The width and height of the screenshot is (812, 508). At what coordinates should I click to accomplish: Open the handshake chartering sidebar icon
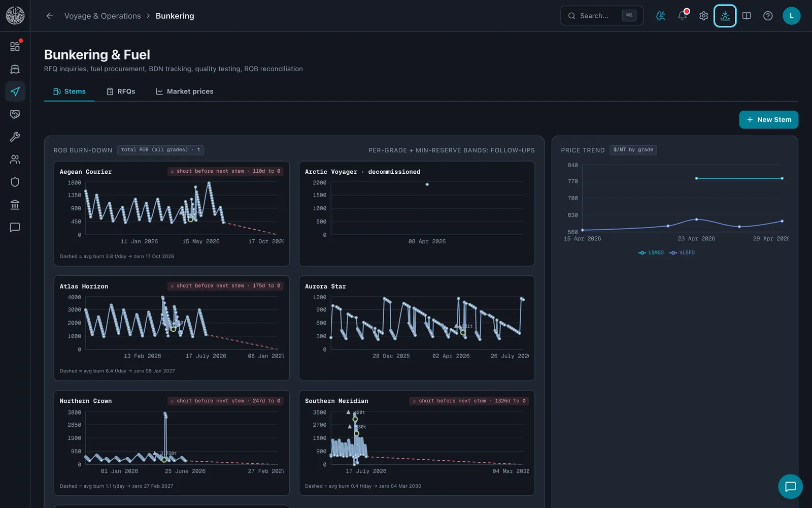point(15,114)
